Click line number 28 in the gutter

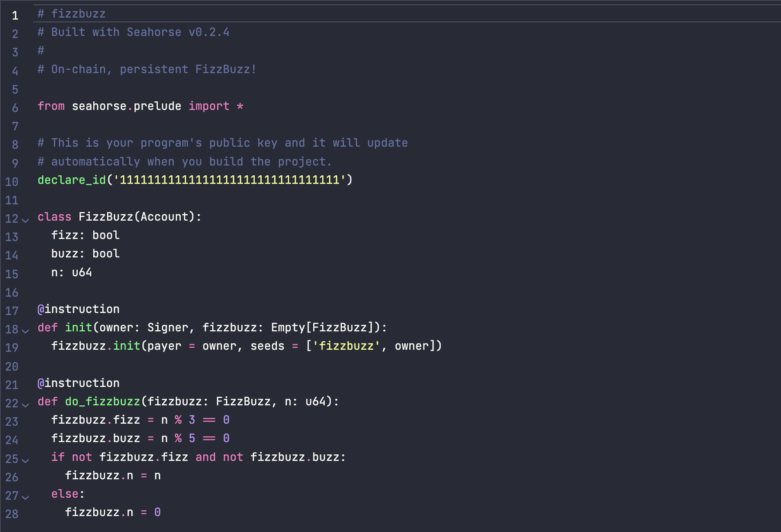(12, 514)
